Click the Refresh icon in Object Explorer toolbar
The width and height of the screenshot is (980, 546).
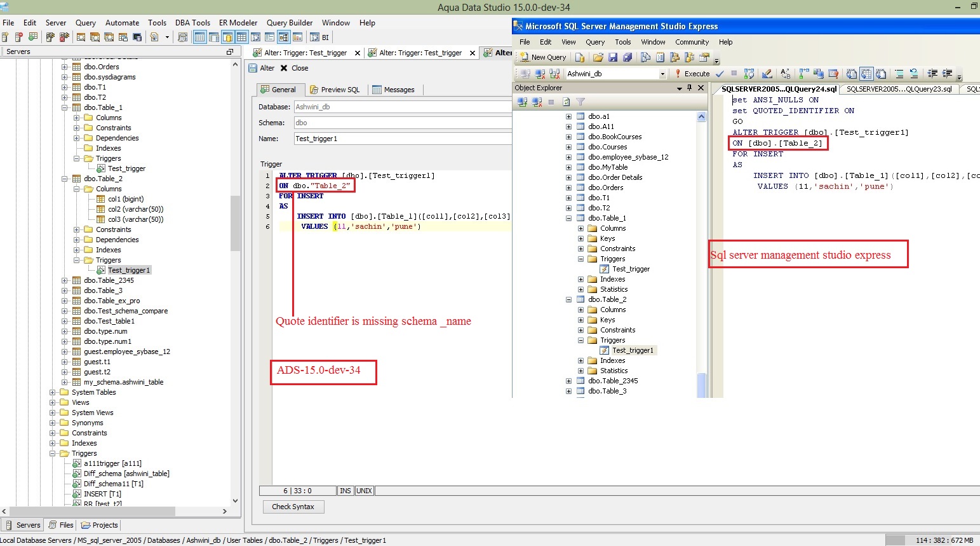(x=567, y=102)
